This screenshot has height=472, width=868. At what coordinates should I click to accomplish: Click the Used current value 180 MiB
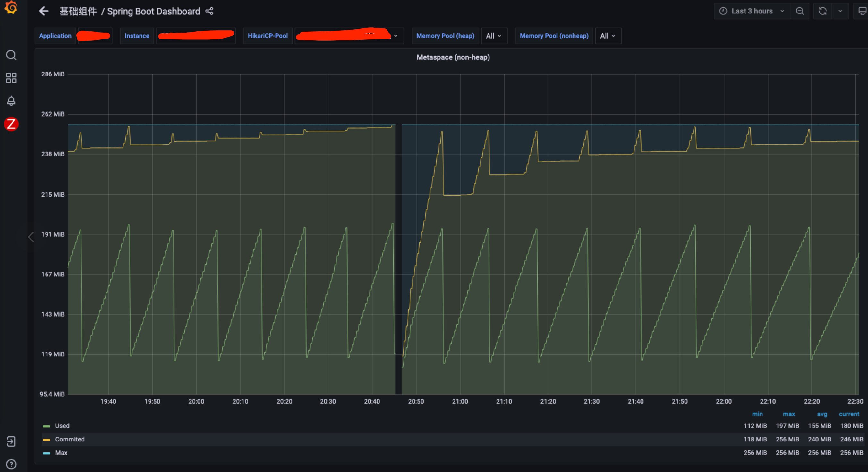pyautogui.click(x=852, y=426)
